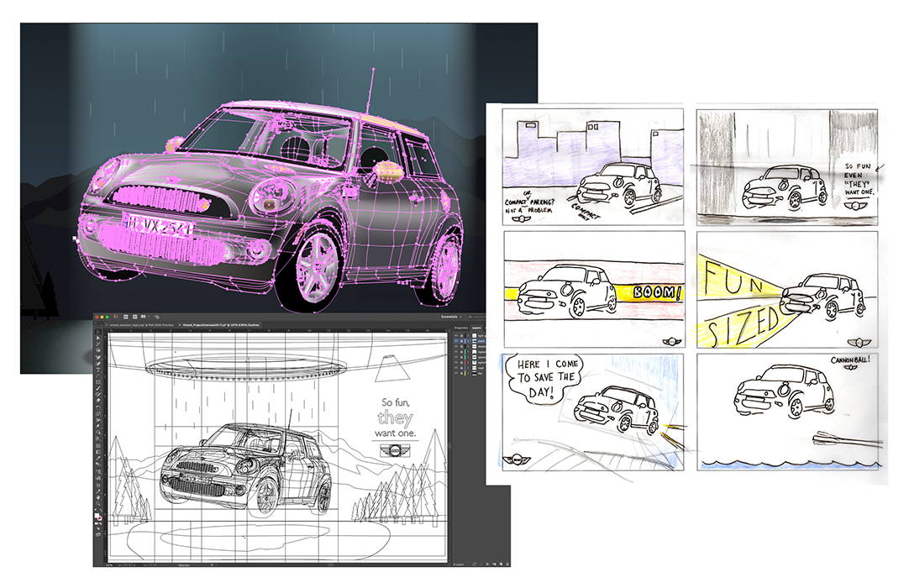The image size is (909, 588).
Task: Open the Arrange Documents dropdown
Action: (x=145, y=317)
